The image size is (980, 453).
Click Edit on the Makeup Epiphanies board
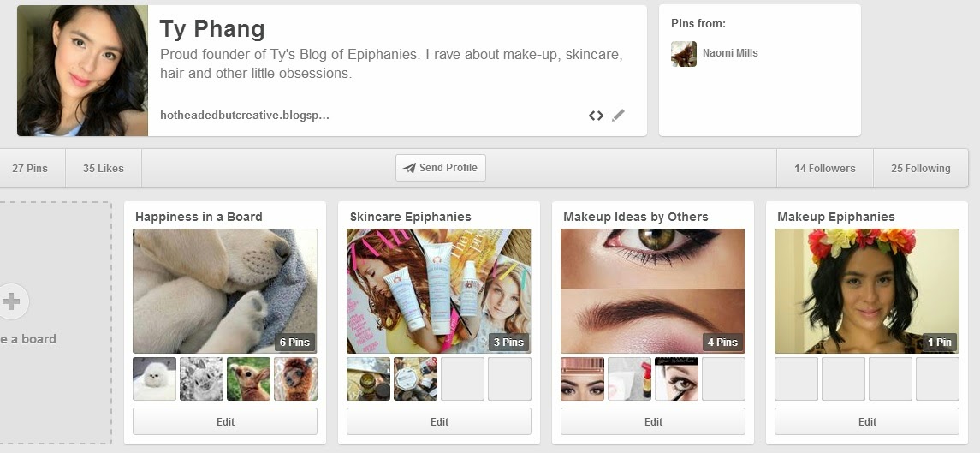pyautogui.click(x=867, y=421)
